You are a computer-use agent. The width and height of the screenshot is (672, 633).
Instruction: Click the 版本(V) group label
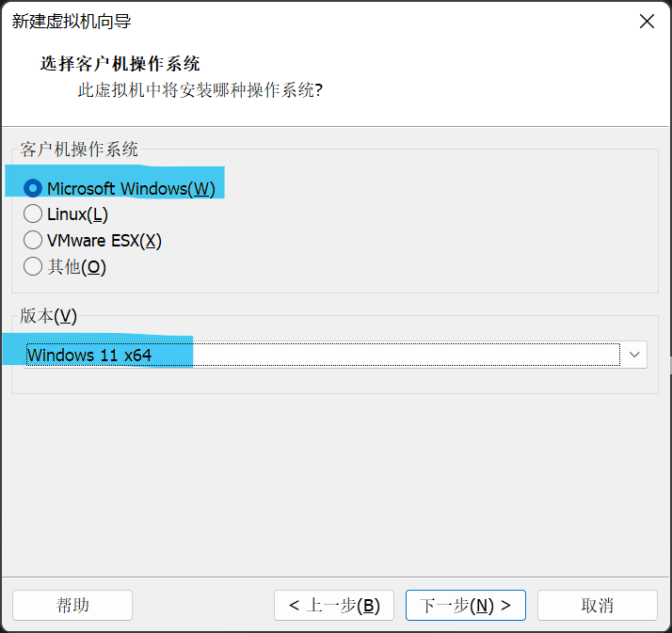coord(48,316)
